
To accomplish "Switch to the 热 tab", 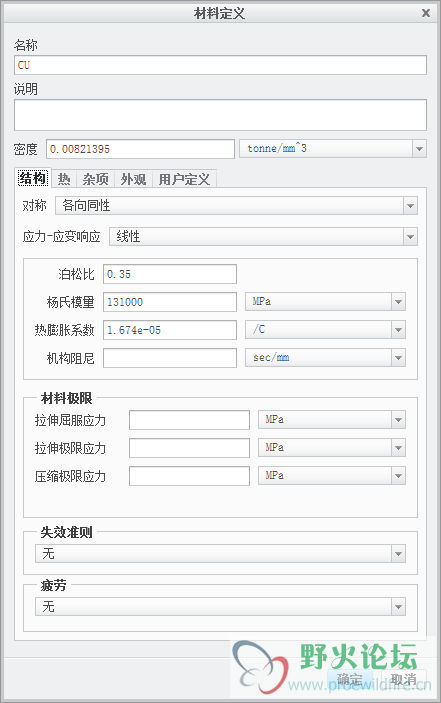I will pos(64,179).
